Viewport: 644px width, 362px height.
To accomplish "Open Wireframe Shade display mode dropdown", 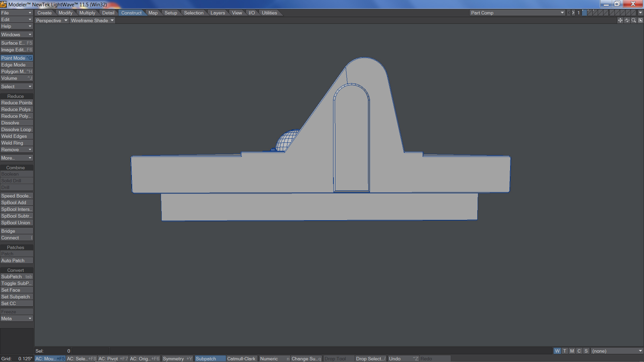I will [x=93, y=20].
